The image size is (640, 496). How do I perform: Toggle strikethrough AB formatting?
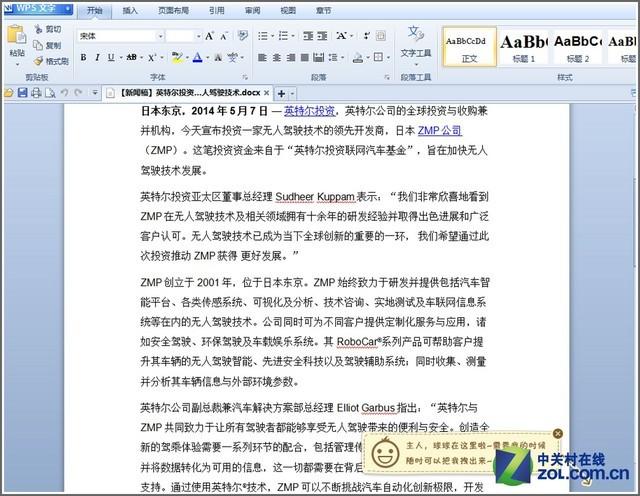pos(131,57)
